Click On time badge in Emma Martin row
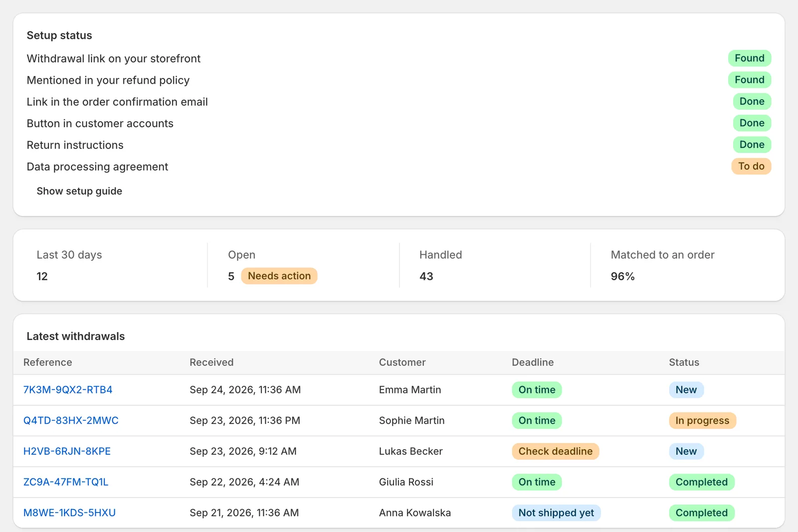798x532 pixels. (x=537, y=390)
